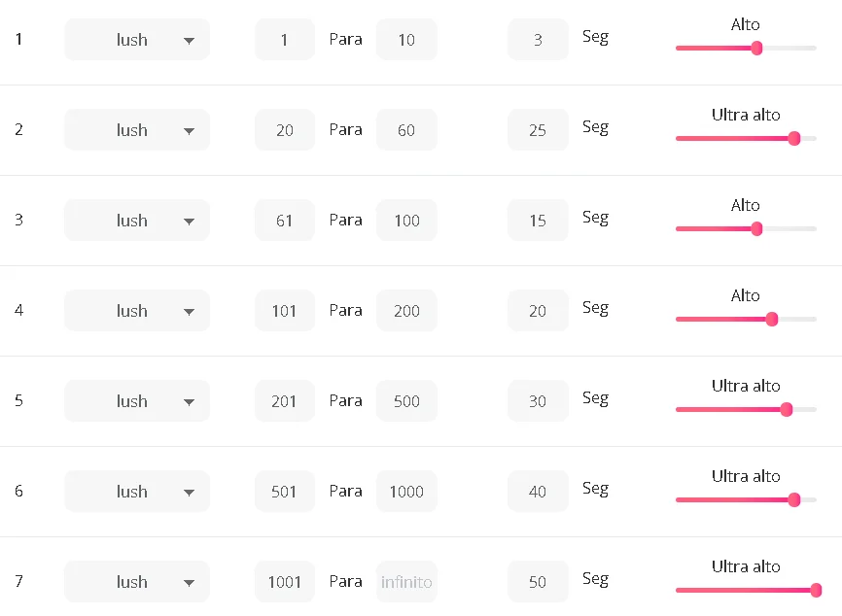This screenshot has height=616, width=842.
Task: Focus the row 4 end field showing 200
Action: click(x=406, y=311)
